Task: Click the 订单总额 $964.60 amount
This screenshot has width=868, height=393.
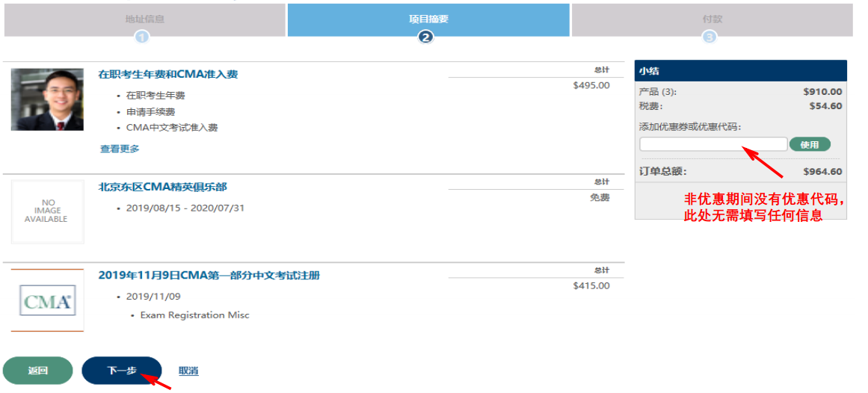Action: click(822, 172)
